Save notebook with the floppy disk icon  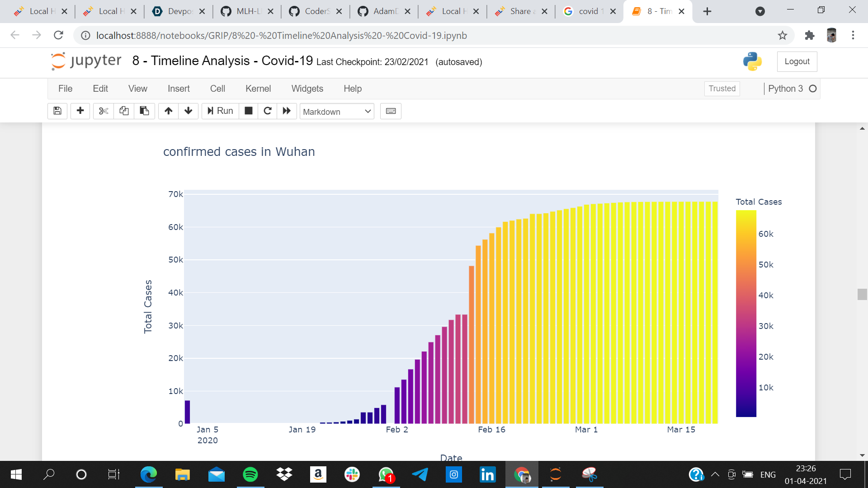tap(57, 111)
